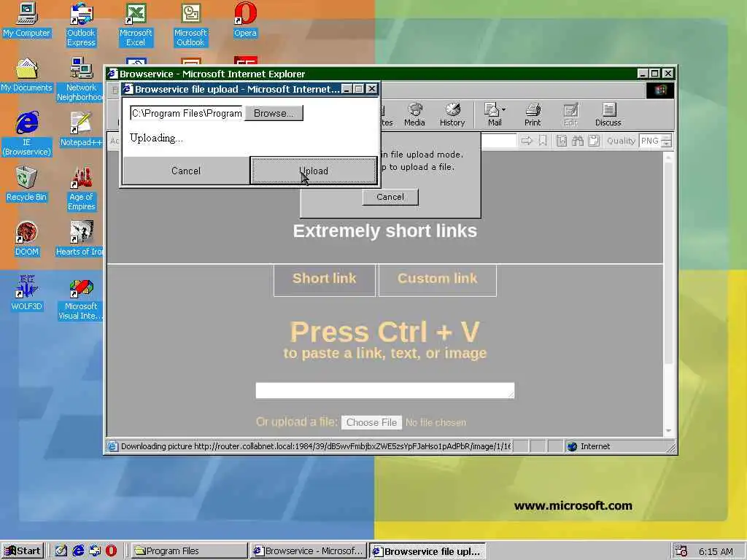Click the icon left of the binoculars

click(562, 141)
